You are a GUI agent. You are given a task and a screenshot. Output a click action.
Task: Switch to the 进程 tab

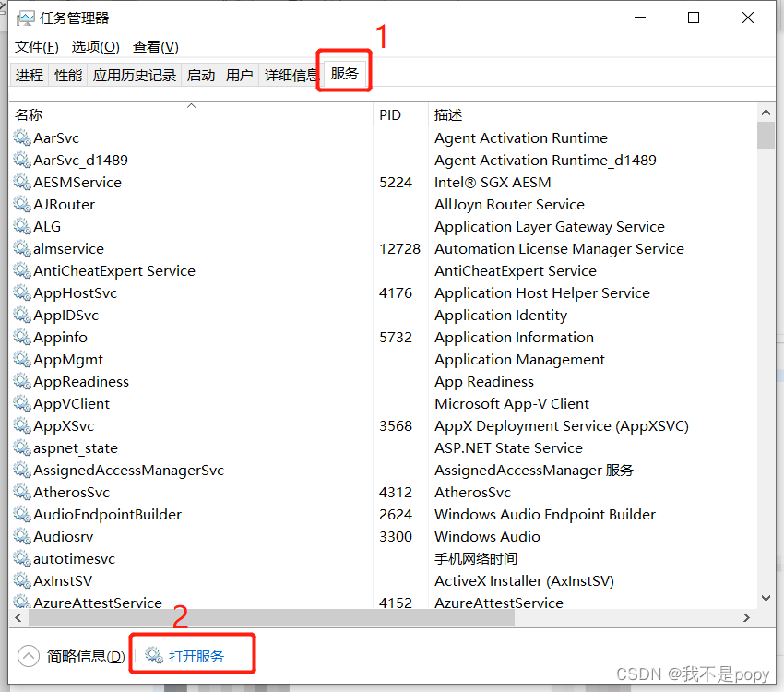(x=30, y=75)
